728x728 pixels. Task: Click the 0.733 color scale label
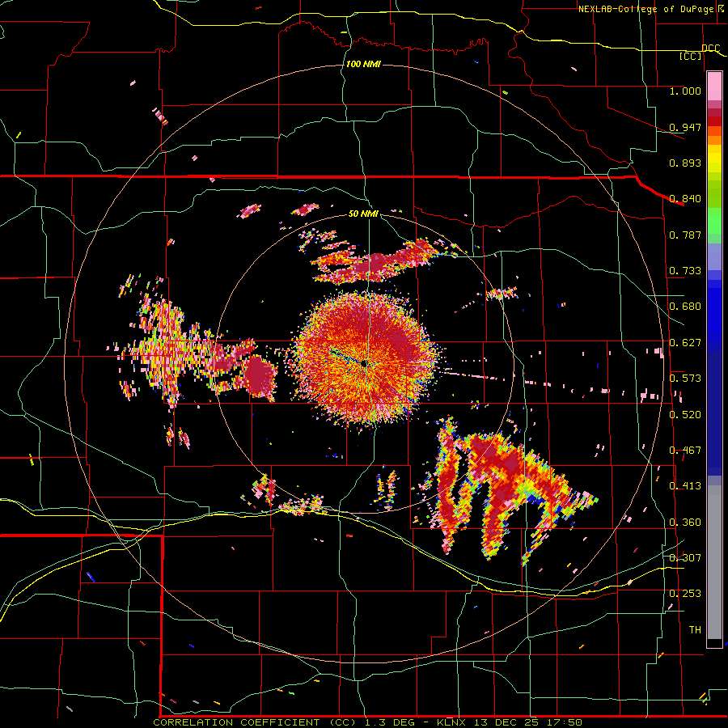(685, 271)
